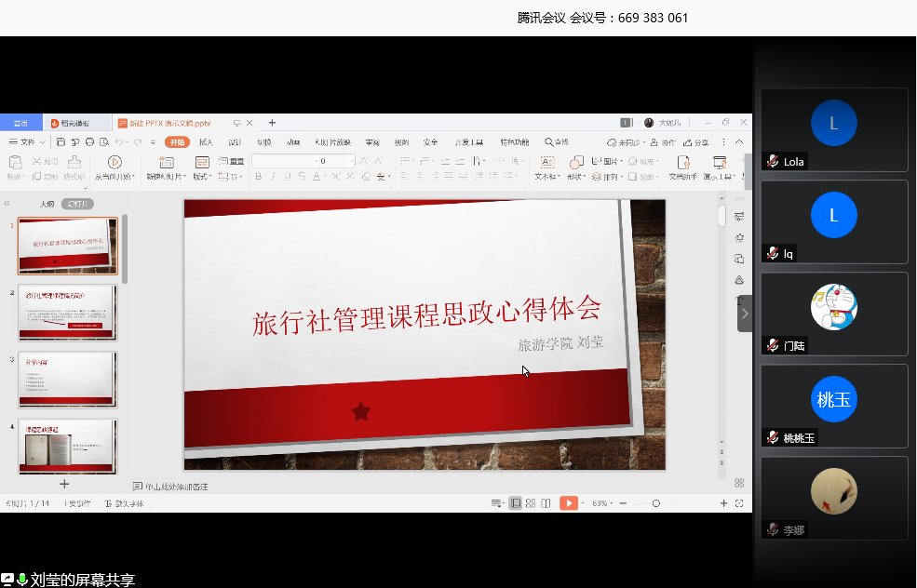Open the 插入 insert ribbon tab
Screen dimensions: 917x588
[206, 142]
